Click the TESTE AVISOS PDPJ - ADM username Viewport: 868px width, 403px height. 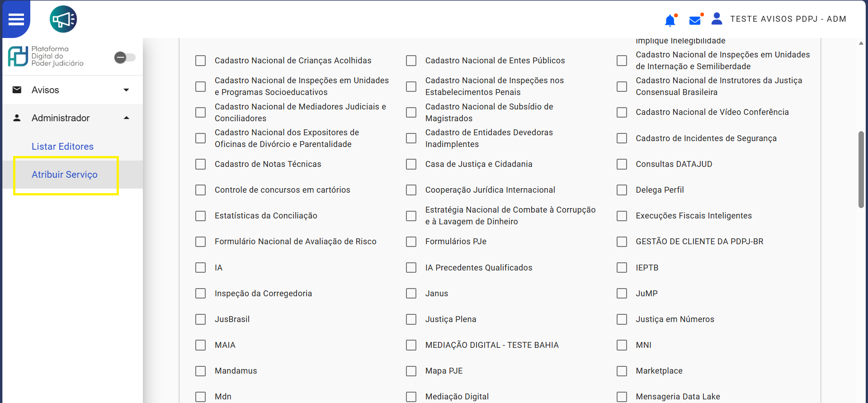point(788,19)
